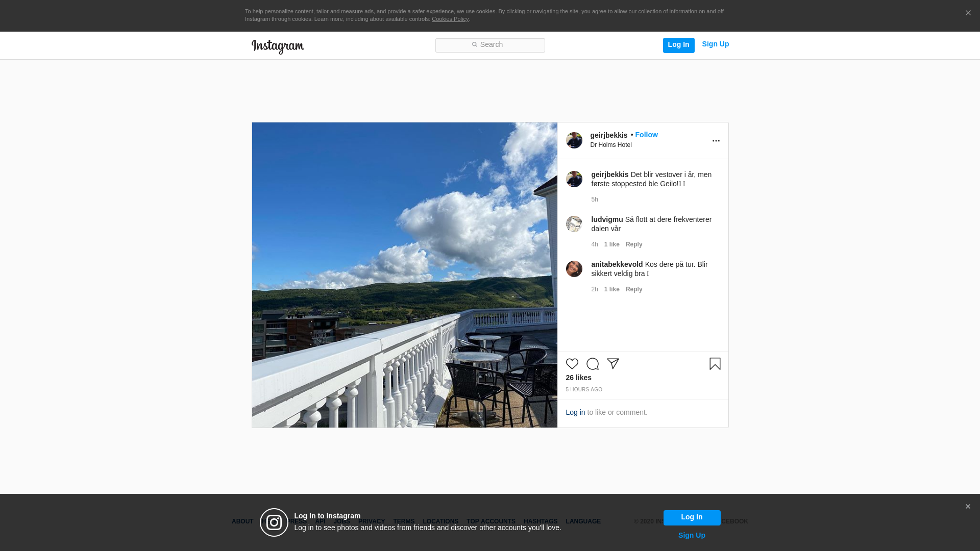The height and width of the screenshot is (551, 980).
Task: Open the LANGUAGE selector in footer
Action: [x=583, y=521]
